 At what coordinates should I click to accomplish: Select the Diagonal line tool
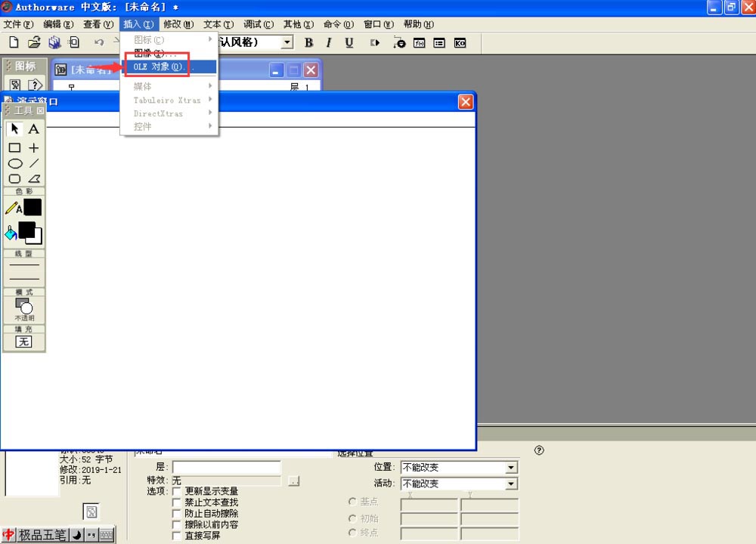click(34, 163)
